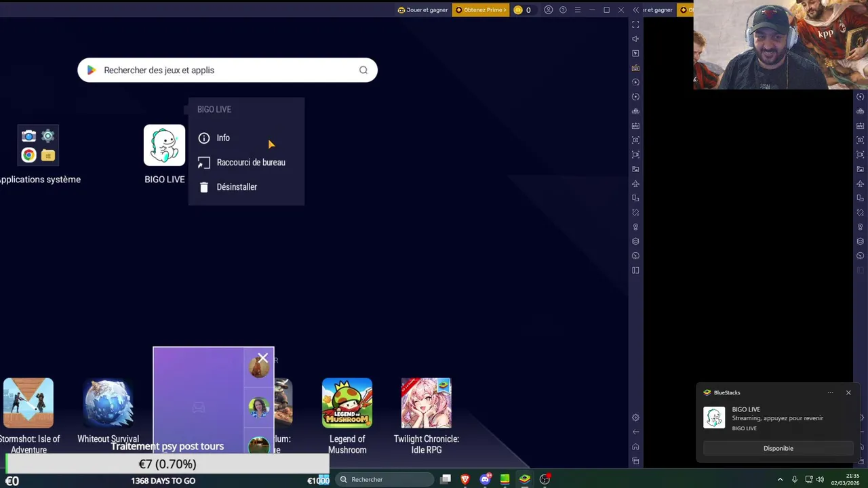Viewport: 868px width, 488px height.
Task: Open the set location pin icon
Action: (x=635, y=227)
